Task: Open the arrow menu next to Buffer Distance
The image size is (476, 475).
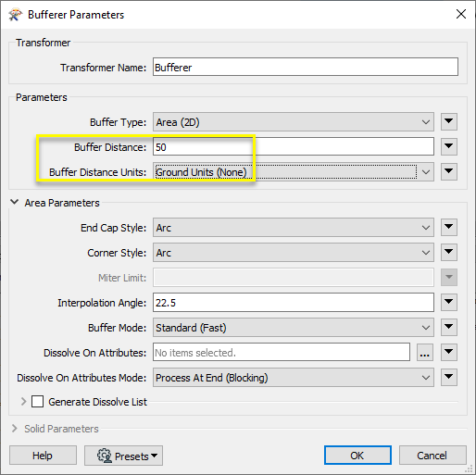Action: (449, 146)
